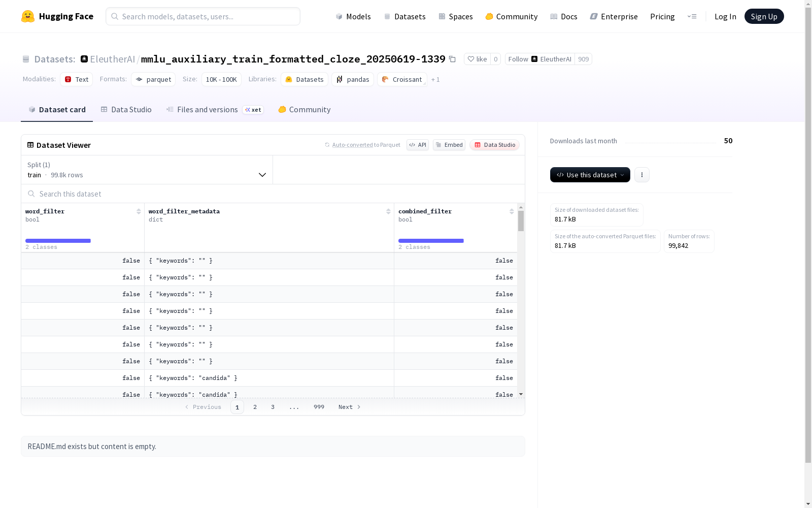Click the Datasets breadcrumb icon
The image size is (812, 508).
[26, 59]
